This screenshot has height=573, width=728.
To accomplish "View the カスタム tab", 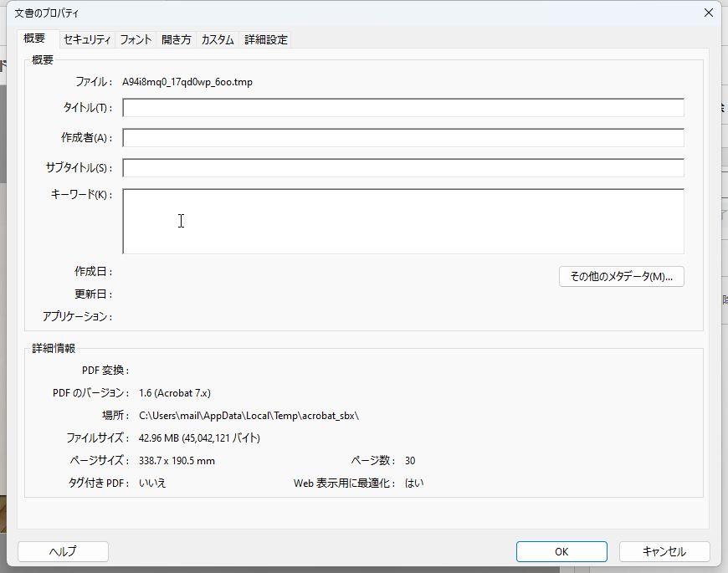I will [217, 38].
